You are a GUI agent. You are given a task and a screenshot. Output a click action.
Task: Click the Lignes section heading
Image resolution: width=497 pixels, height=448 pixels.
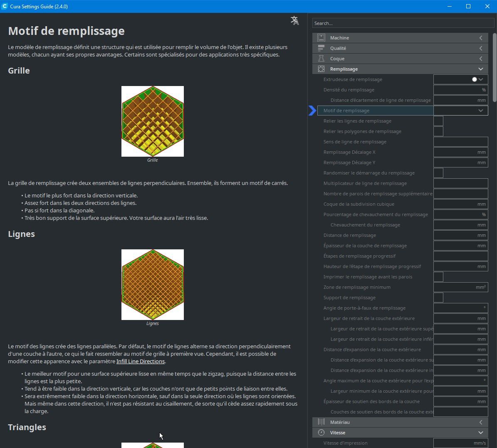click(x=21, y=234)
